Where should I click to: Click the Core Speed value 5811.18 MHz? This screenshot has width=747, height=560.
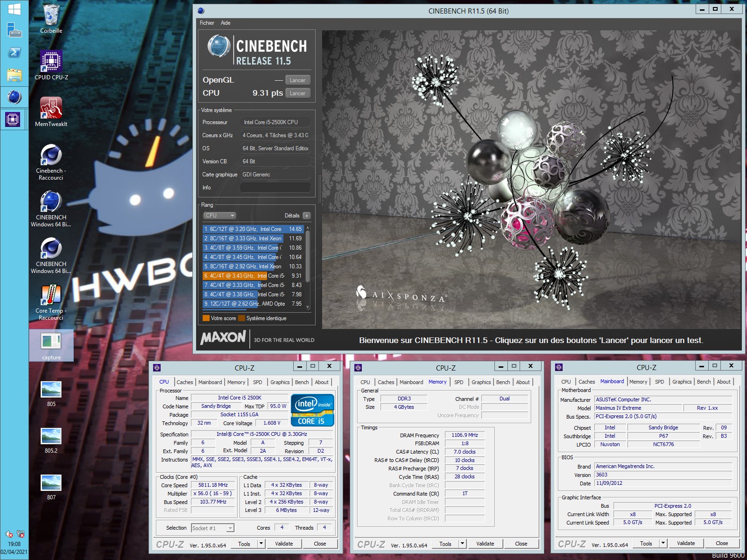(213, 485)
